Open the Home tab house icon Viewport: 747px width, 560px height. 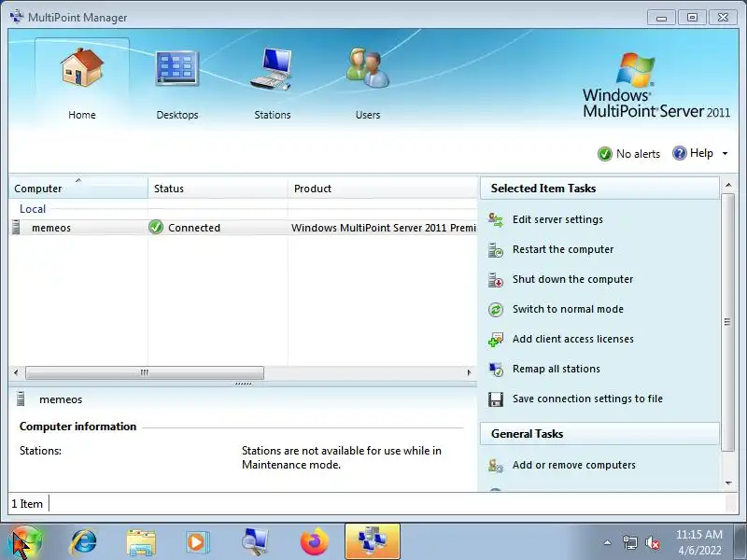pos(82,67)
